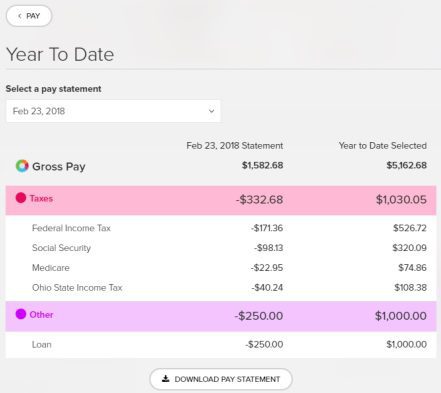
Task: Click the Ohio State Income Tax label
Action: tap(77, 287)
